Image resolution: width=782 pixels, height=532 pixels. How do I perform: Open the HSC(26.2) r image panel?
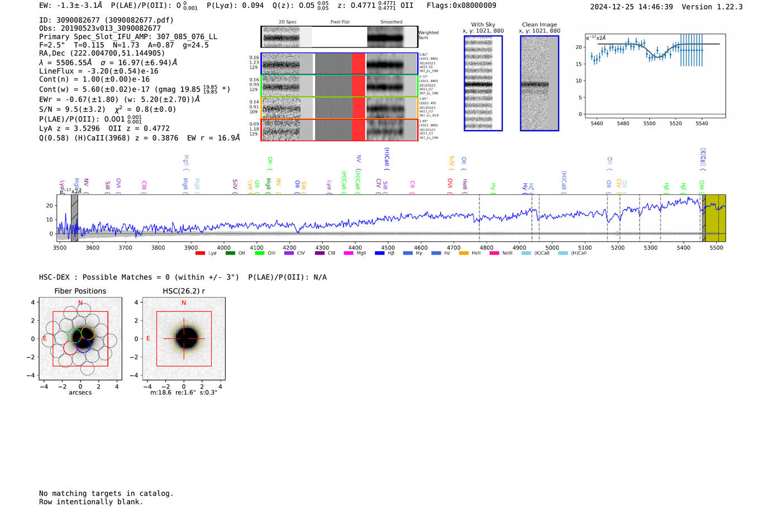[x=184, y=339]
